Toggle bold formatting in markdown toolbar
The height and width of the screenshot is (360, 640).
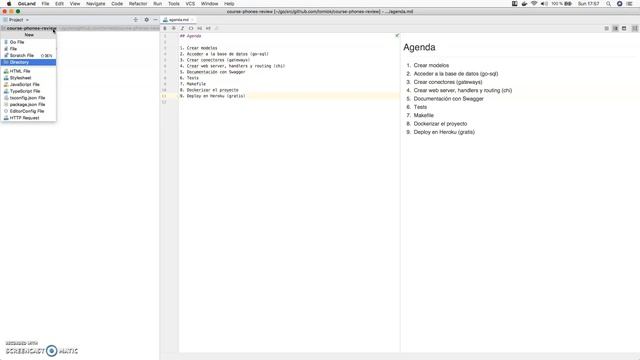point(165,29)
